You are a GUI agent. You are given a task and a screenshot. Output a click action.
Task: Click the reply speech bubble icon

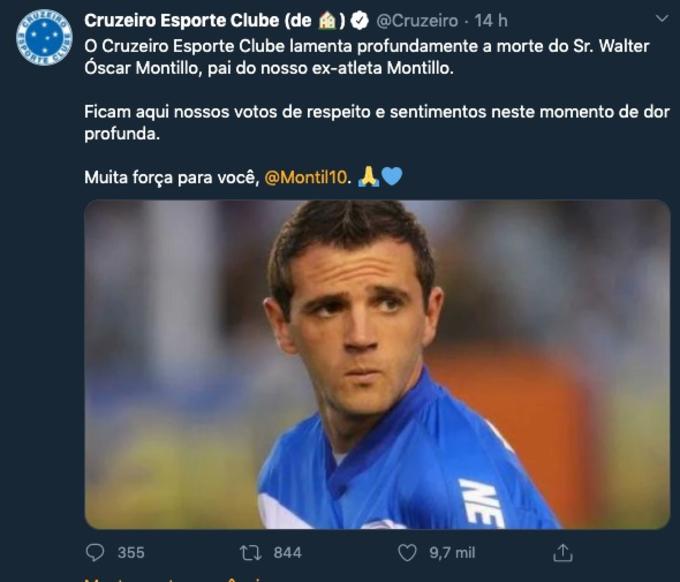95,552
